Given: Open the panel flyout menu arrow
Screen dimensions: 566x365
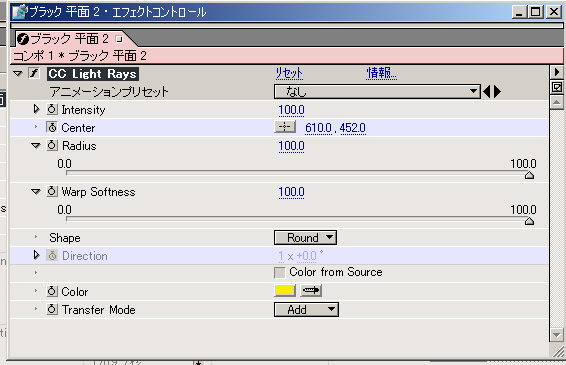Looking at the screenshot, I should [557, 72].
